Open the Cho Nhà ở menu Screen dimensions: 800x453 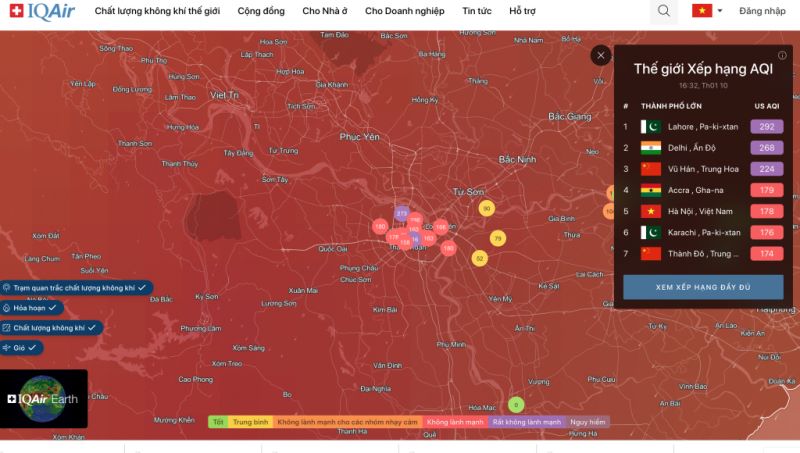coord(324,11)
